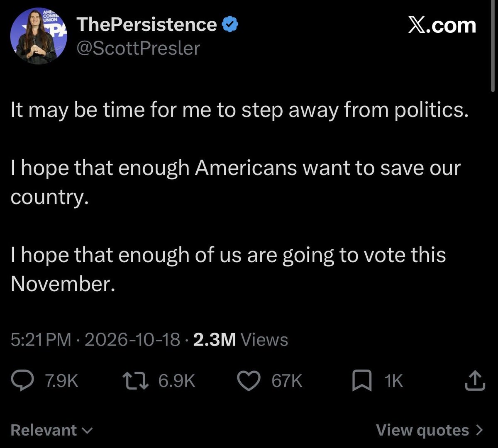Click the blue verified badge

pos(230,26)
